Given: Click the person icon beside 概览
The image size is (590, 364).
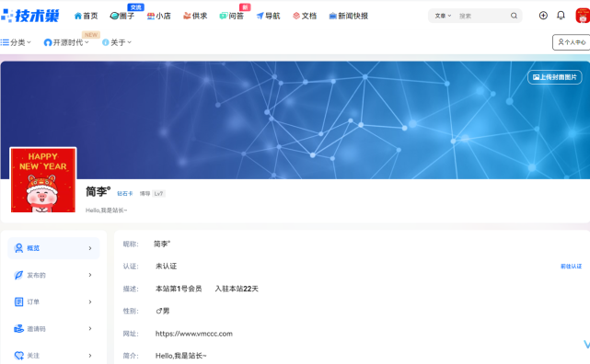Looking at the screenshot, I should (18, 248).
